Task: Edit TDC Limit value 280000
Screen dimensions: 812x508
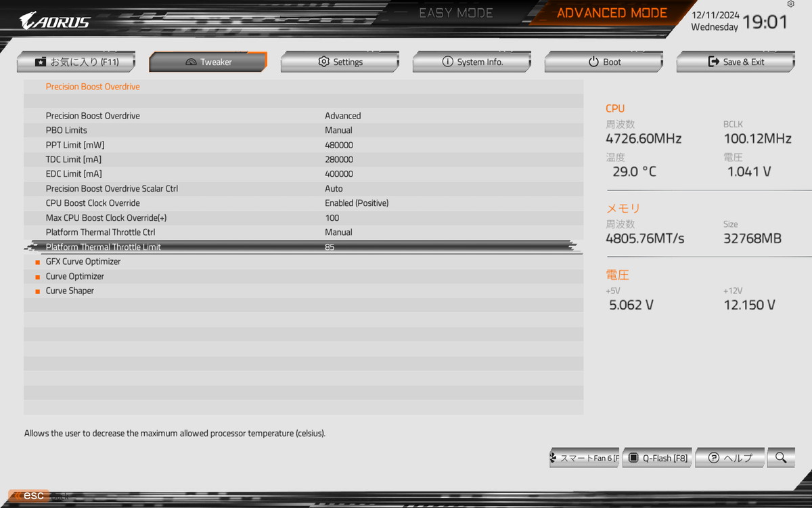Action: (x=339, y=159)
